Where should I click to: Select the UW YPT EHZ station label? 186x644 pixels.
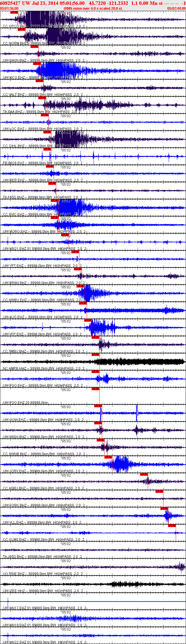point(42,266)
